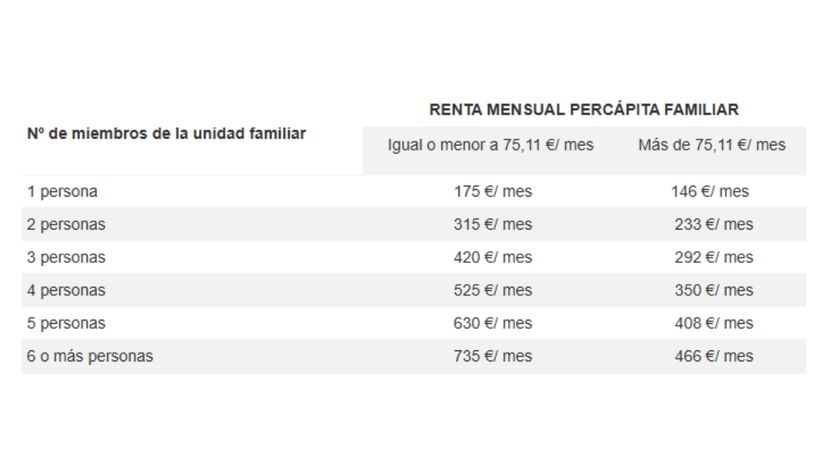Click the "3 personas" row label
The width and height of the screenshot is (820, 461).
[66, 257]
